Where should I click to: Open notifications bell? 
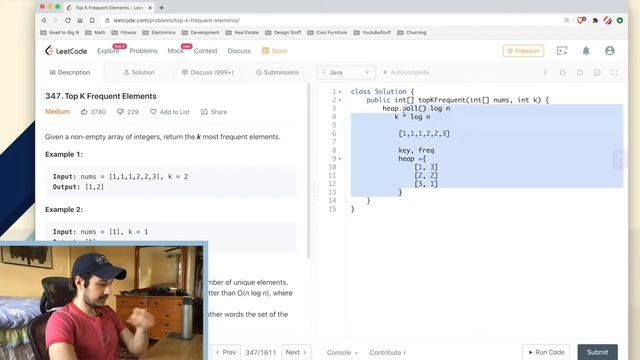(x=586, y=51)
